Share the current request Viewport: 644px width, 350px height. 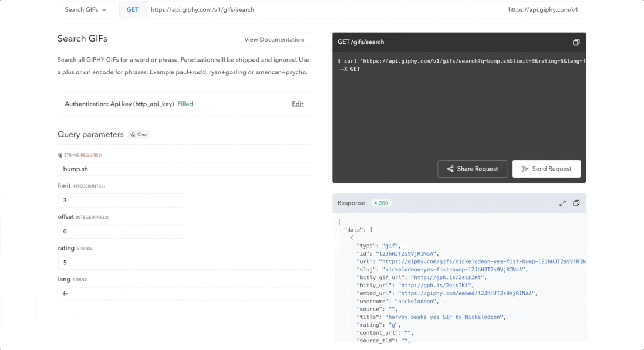click(472, 169)
